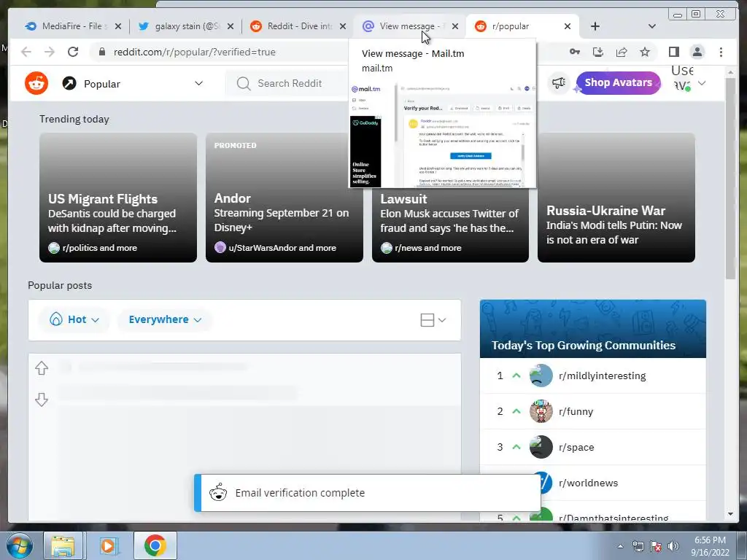The height and width of the screenshot is (560, 747).
Task: Downvote the loading post
Action: click(x=42, y=400)
